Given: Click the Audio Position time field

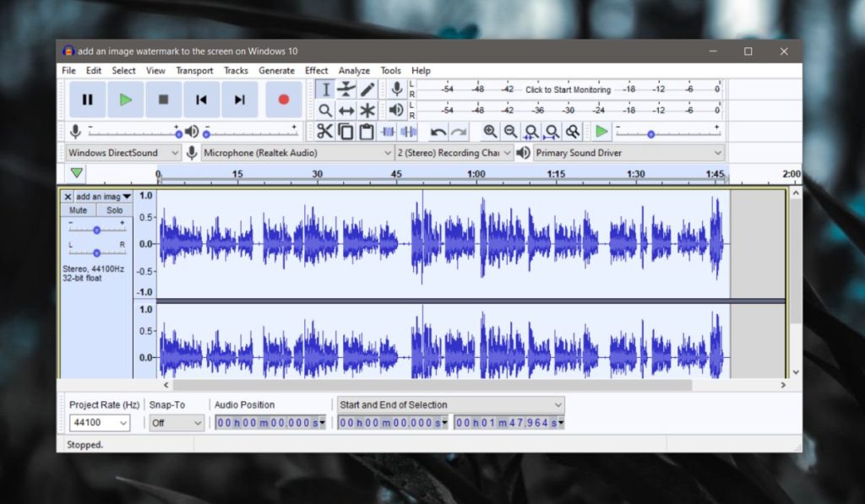Looking at the screenshot, I should [x=270, y=422].
